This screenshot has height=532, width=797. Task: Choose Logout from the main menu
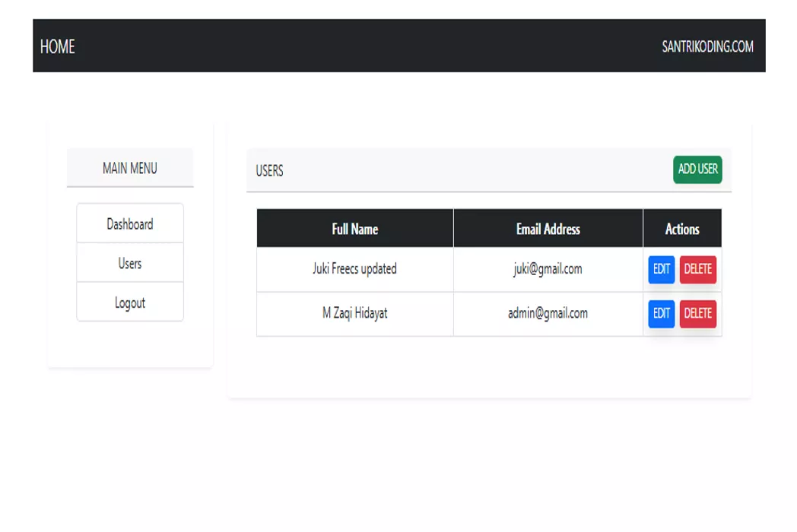coord(130,302)
